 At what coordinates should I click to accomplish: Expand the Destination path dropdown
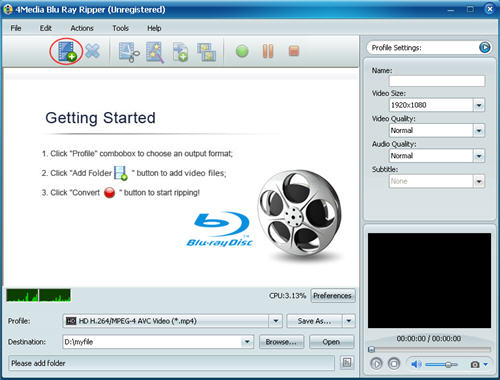click(x=247, y=342)
